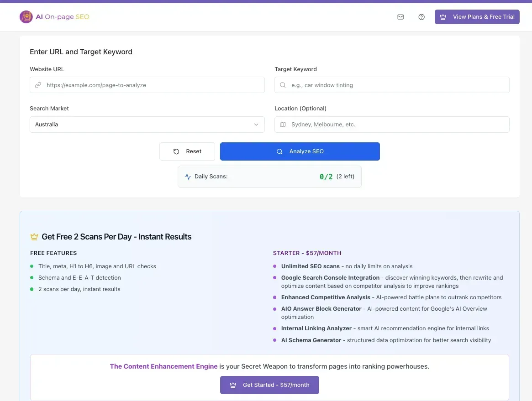
Task: Click the map icon in Location field
Action: pyautogui.click(x=283, y=125)
